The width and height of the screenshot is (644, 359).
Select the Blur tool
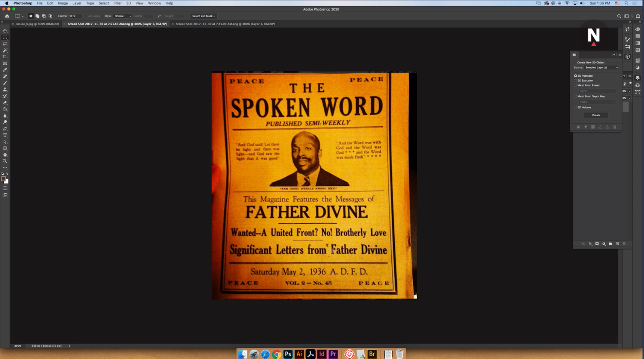[5, 116]
